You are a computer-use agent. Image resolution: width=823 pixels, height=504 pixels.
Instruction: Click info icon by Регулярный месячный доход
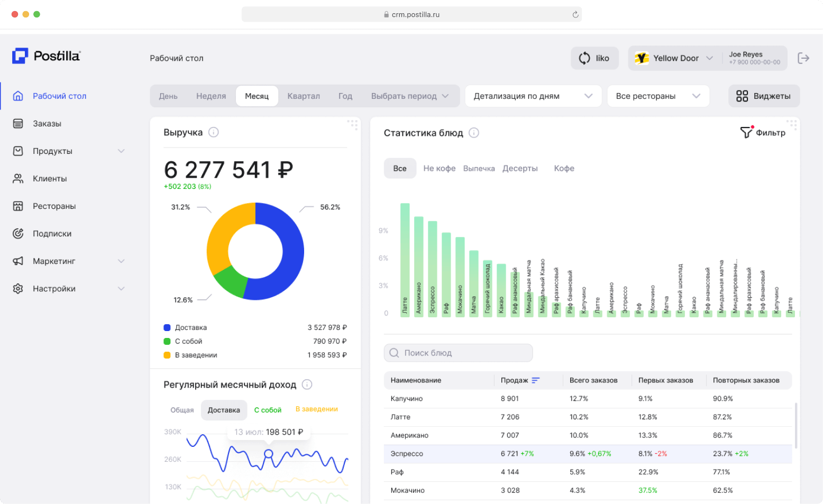[x=307, y=384]
